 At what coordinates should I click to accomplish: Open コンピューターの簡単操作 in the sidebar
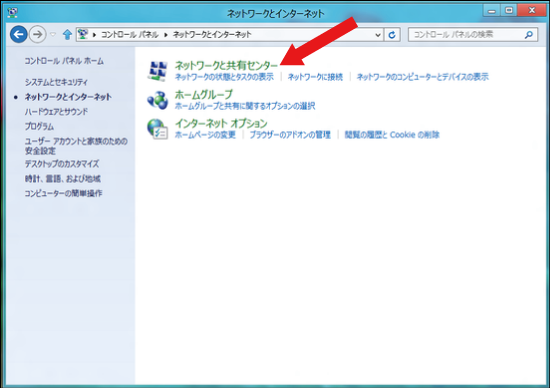63,193
